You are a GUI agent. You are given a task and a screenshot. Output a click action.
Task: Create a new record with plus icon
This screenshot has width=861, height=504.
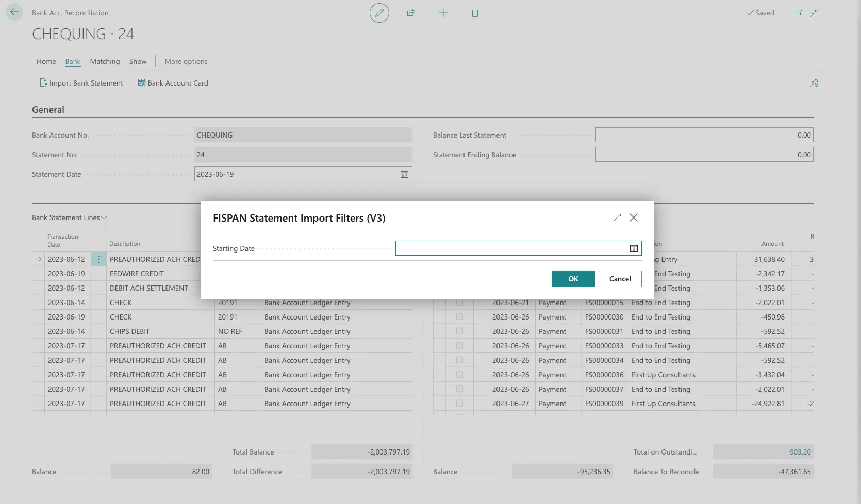[x=443, y=13]
